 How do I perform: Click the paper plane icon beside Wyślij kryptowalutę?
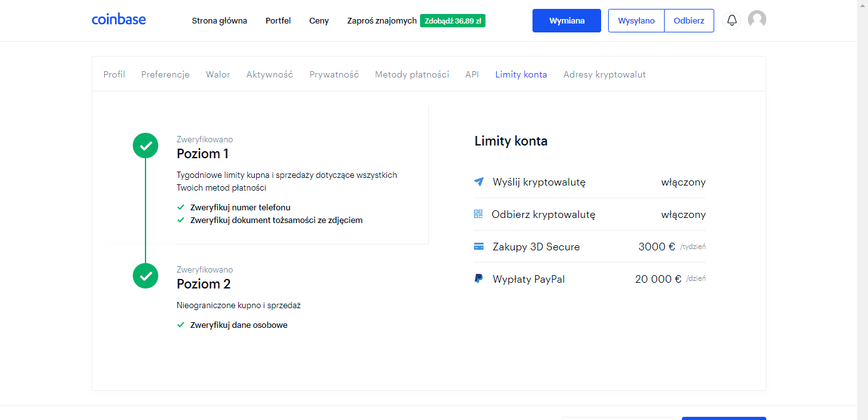(x=478, y=182)
